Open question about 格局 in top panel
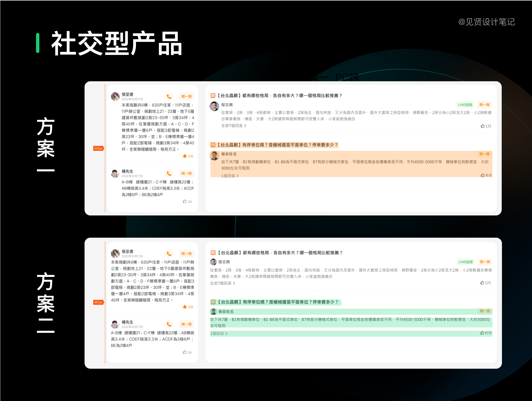Viewport: 532px width, 401px height. coord(279,96)
